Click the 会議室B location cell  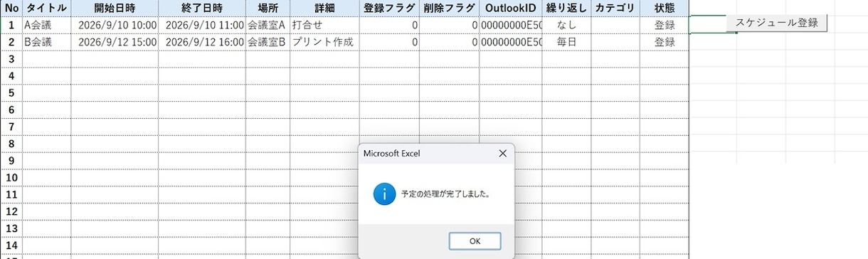268,42
